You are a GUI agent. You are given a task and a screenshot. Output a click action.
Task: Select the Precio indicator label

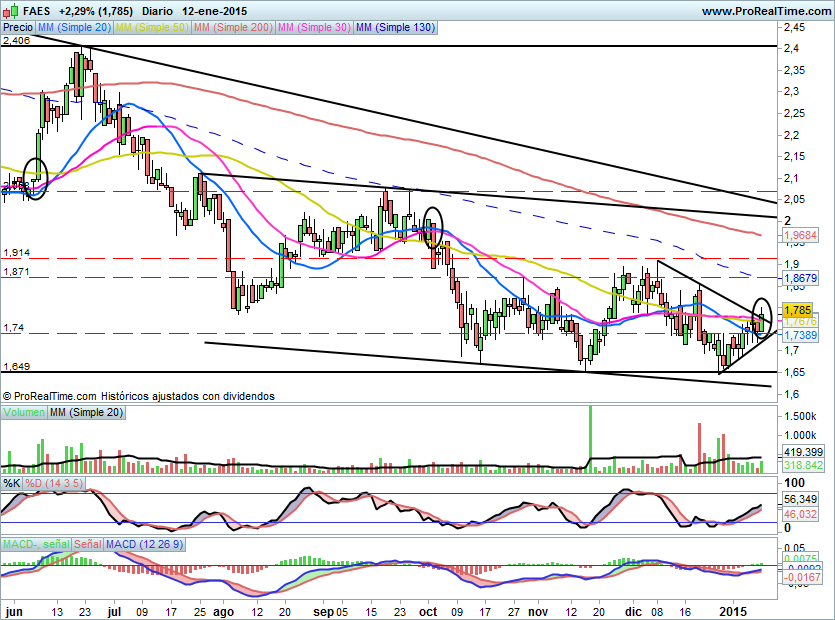point(16,28)
